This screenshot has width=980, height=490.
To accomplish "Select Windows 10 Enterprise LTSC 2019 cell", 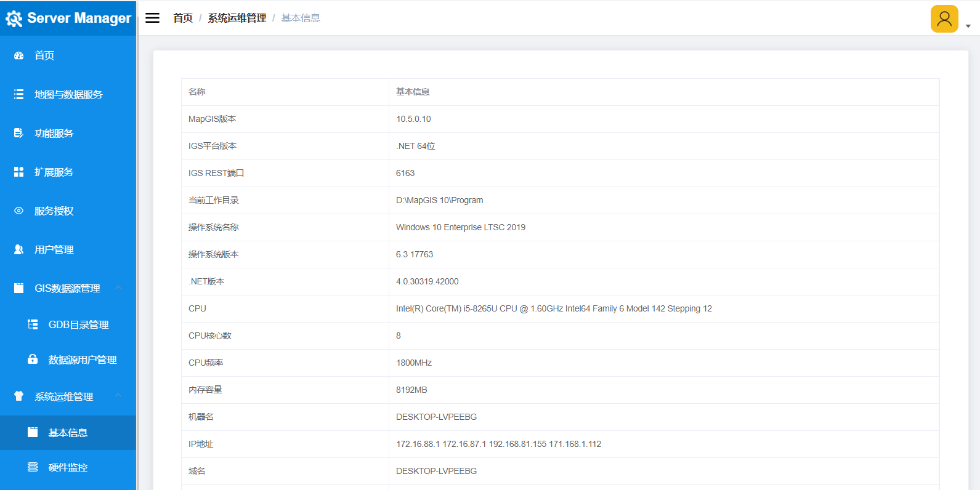I will pos(461,227).
